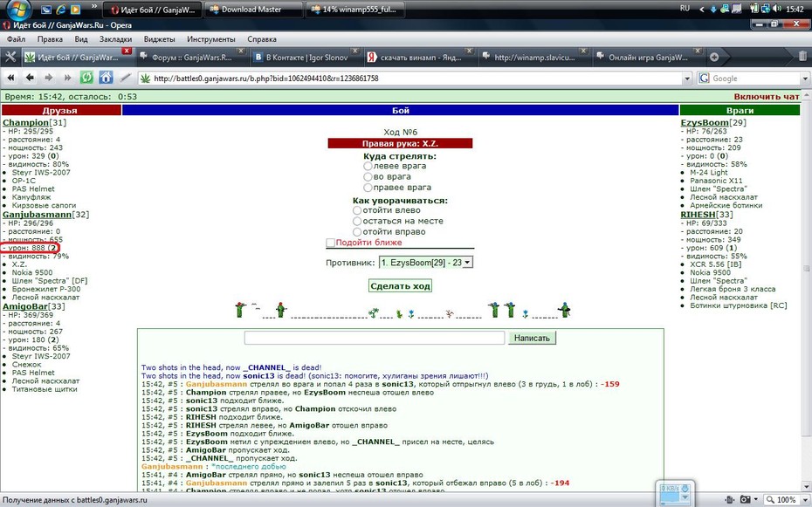Open the Правка menu
The height and width of the screenshot is (507, 812).
click(50, 38)
